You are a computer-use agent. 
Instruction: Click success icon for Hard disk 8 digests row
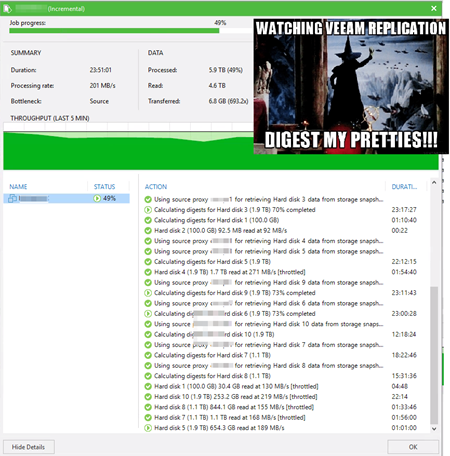148,376
